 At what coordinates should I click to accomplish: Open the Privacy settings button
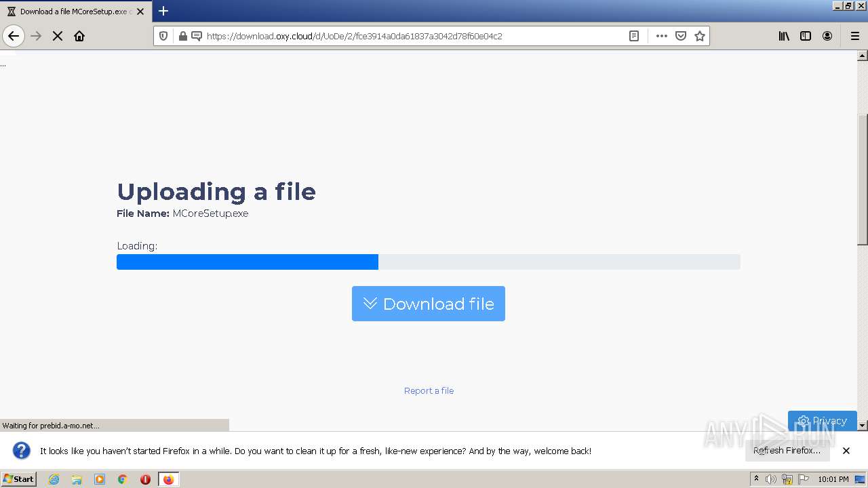click(x=823, y=421)
